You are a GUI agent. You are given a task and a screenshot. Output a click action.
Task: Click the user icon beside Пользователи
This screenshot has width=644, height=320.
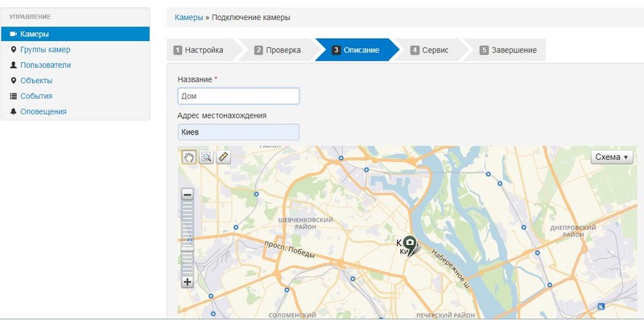[13, 65]
